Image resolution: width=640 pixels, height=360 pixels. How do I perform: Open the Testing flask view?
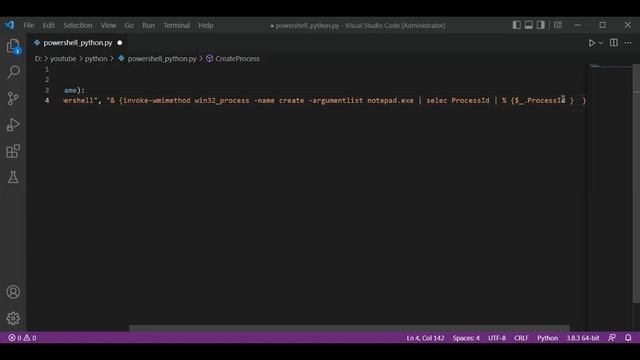coord(13,177)
